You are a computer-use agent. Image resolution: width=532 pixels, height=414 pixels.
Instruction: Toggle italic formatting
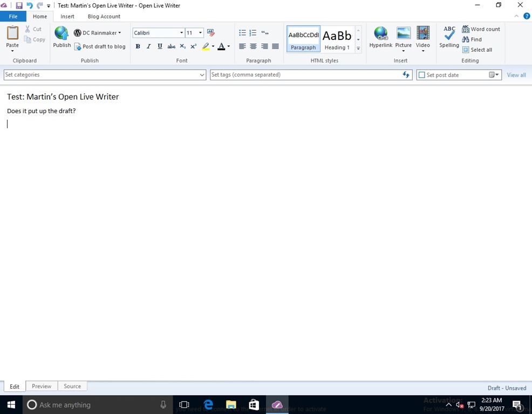tap(148, 46)
